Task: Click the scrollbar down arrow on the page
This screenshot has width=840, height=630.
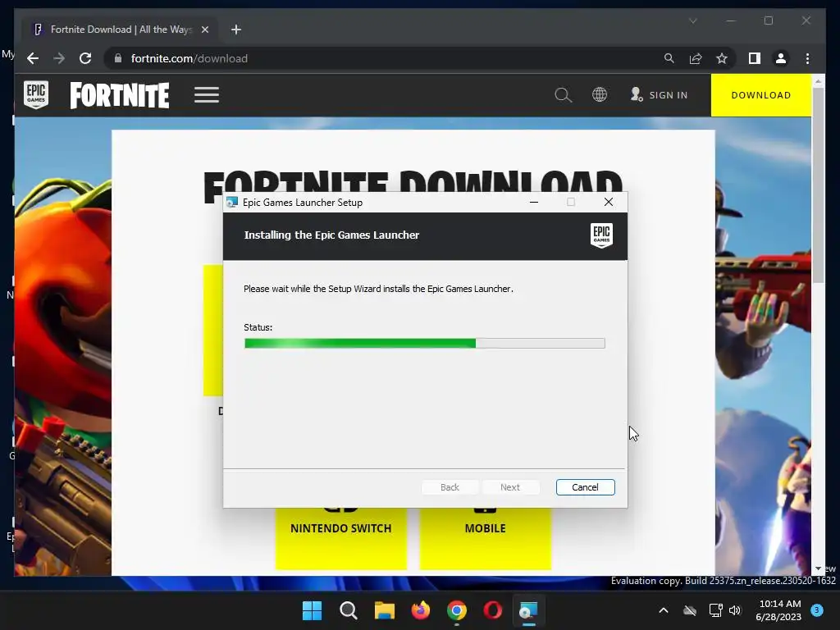Action: click(818, 568)
